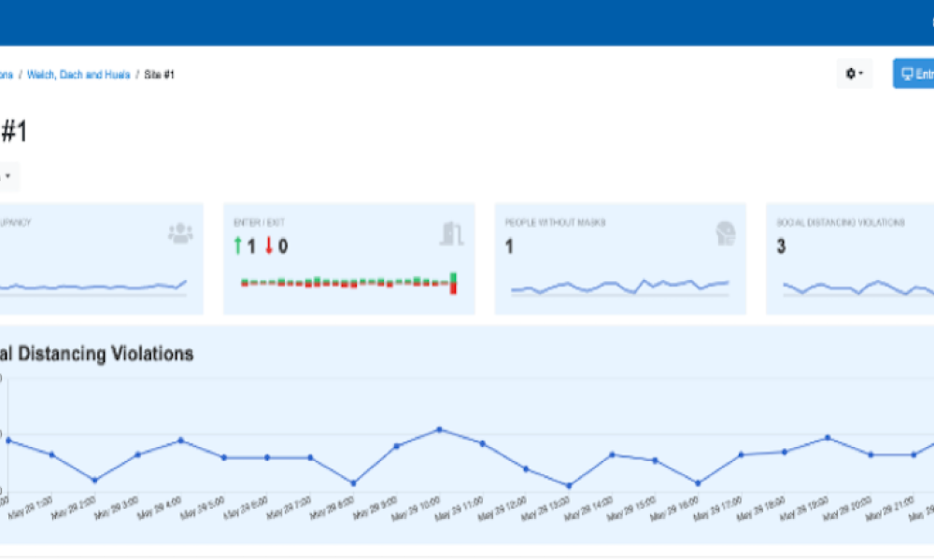934x560 pixels.
Task: Click the People Without Masks head icon
Action: tap(725, 233)
